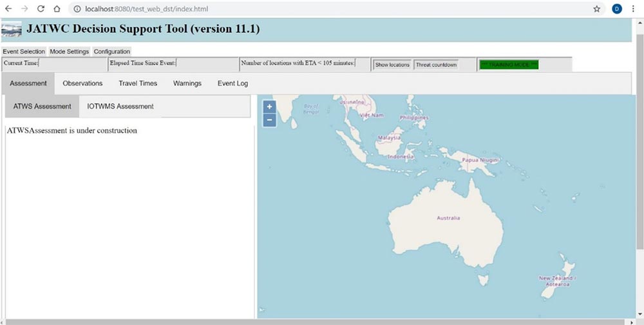Image resolution: width=644 pixels, height=325 pixels.
Task: Open the user profile avatar icon
Action: click(616, 9)
